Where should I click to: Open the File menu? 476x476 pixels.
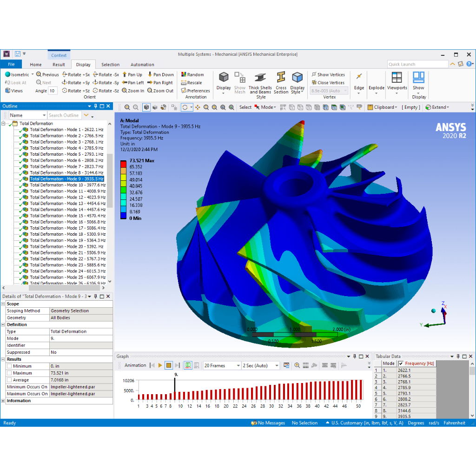pyautogui.click(x=11, y=64)
